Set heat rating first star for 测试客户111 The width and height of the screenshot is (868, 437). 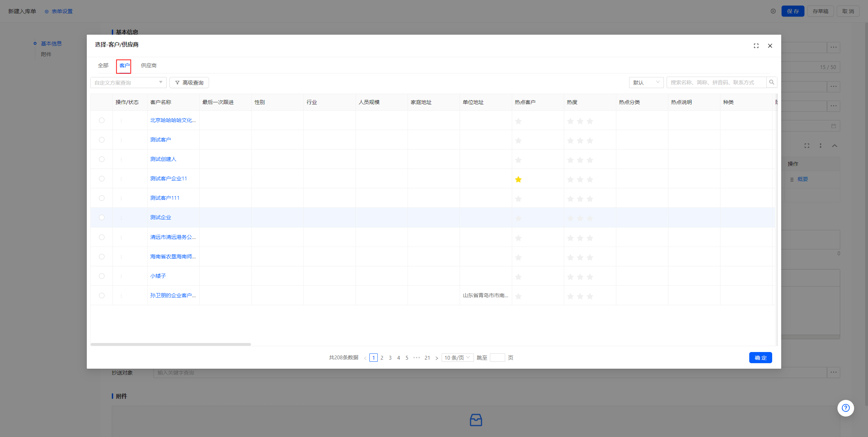(x=570, y=199)
